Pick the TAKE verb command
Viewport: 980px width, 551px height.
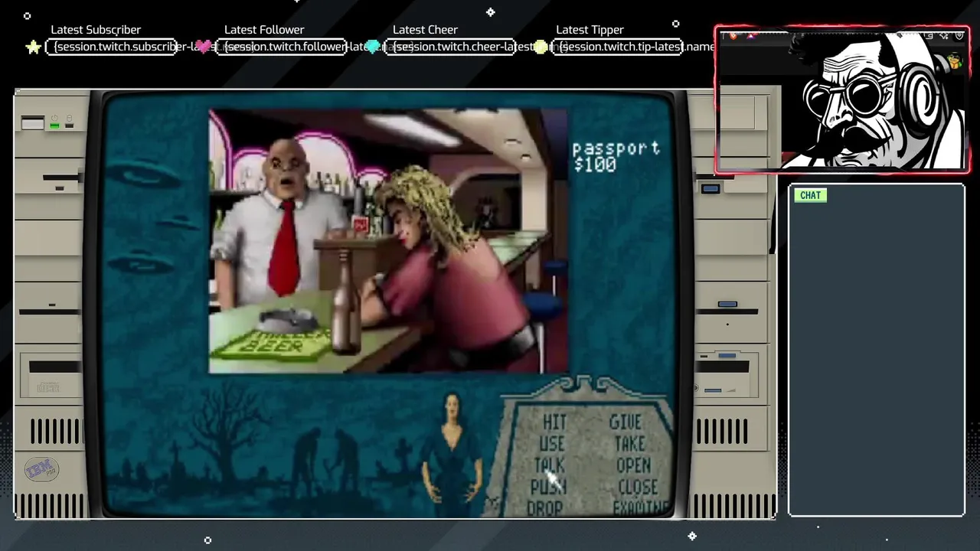pos(629,444)
